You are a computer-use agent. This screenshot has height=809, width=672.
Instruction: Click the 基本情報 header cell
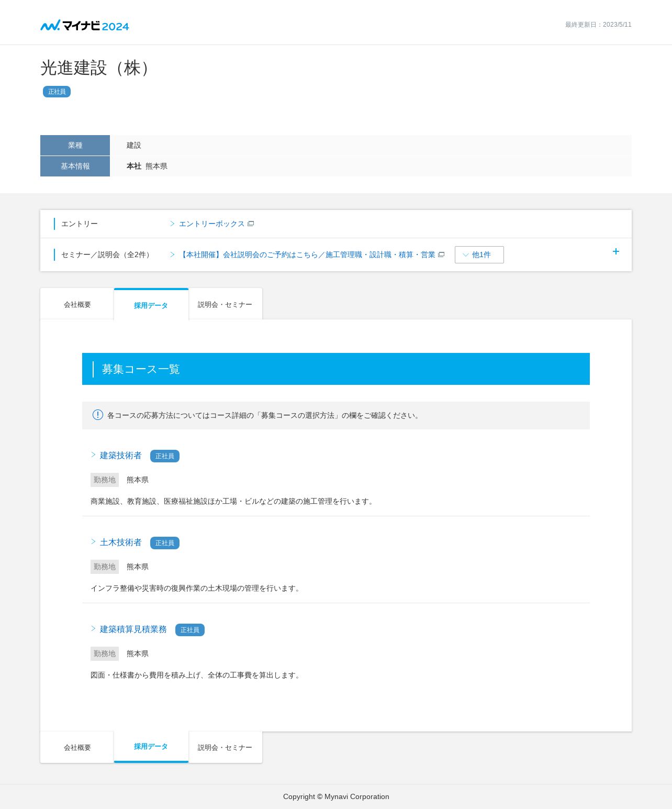coord(75,166)
